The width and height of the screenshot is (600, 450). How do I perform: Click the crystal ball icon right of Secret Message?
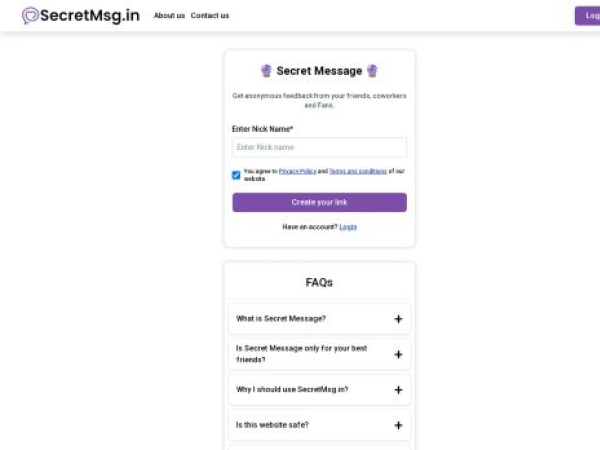coord(372,71)
